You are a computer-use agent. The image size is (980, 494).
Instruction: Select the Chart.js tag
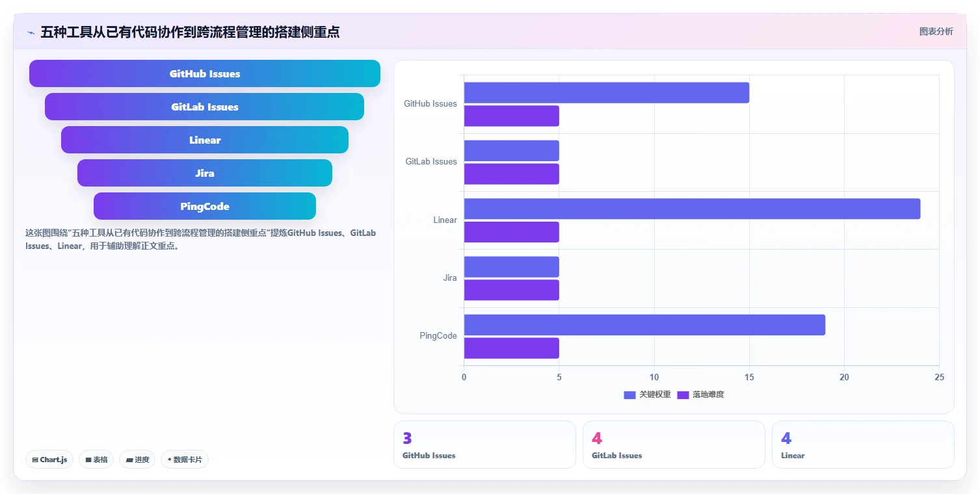(x=50, y=460)
